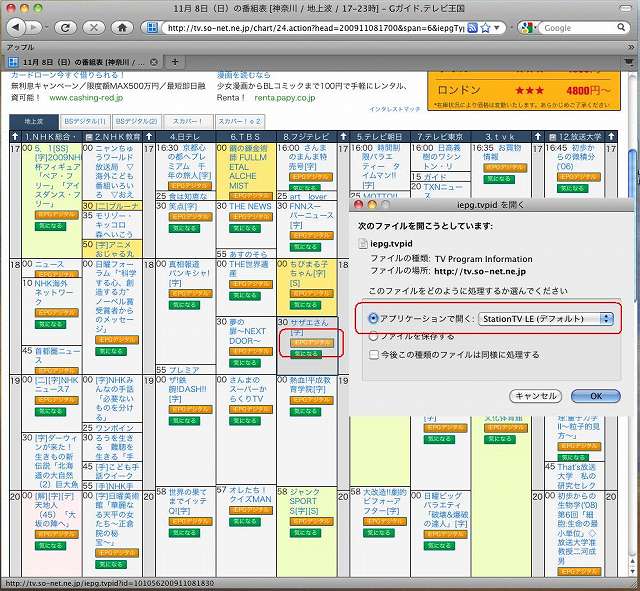Click up arrow left of 1.NHK総合
The width and height of the screenshot is (640, 591).
[x=15, y=136]
